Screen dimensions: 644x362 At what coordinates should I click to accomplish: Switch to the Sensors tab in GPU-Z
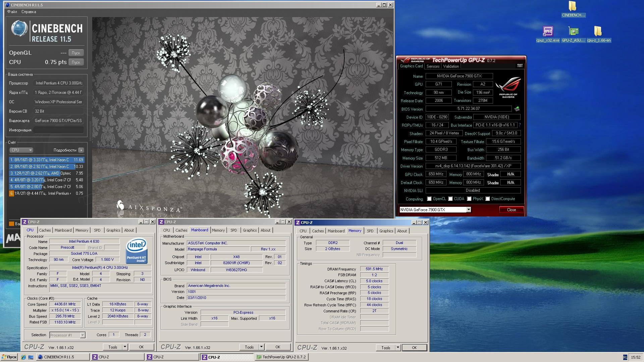(433, 66)
